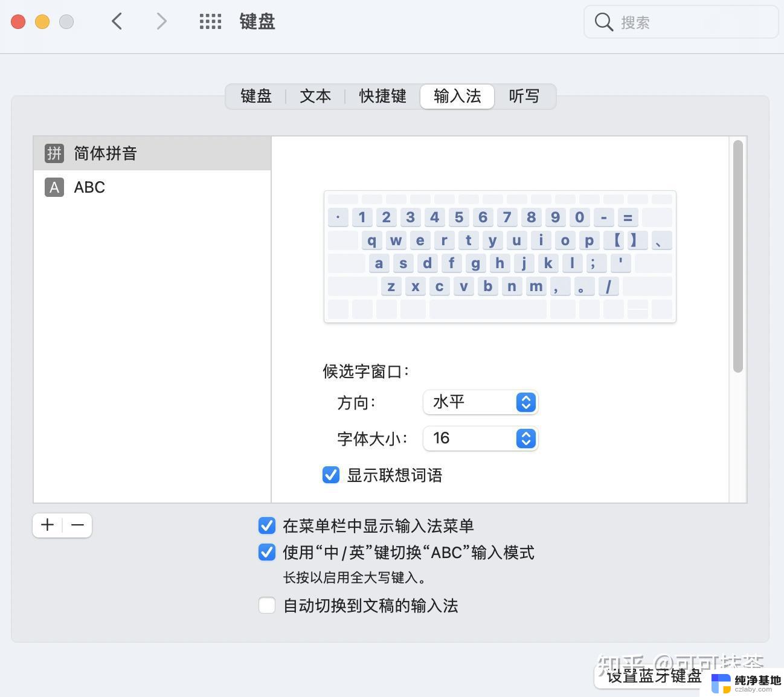The width and height of the screenshot is (784, 697).
Task: Click the t key in keyboard preview
Action: click(468, 240)
